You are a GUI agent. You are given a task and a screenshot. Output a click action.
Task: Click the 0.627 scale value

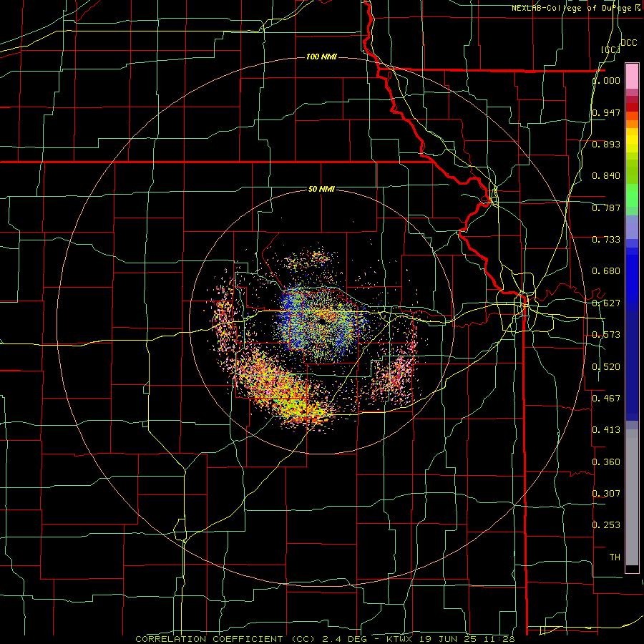click(606, 303)
